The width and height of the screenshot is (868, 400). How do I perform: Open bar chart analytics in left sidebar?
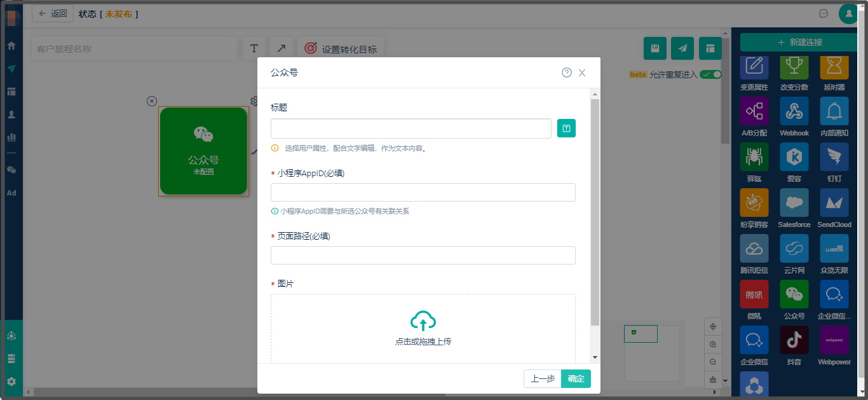click(x=11, y=137)
